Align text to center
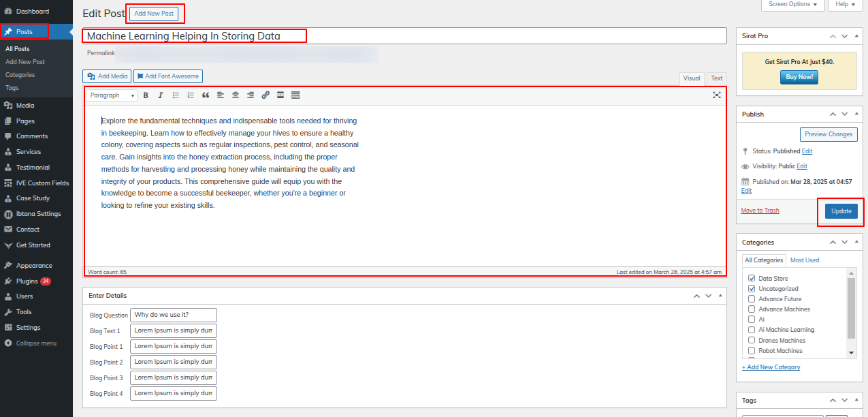The width and height of the screenshot is (868, 417). click(x=236, y=95)
